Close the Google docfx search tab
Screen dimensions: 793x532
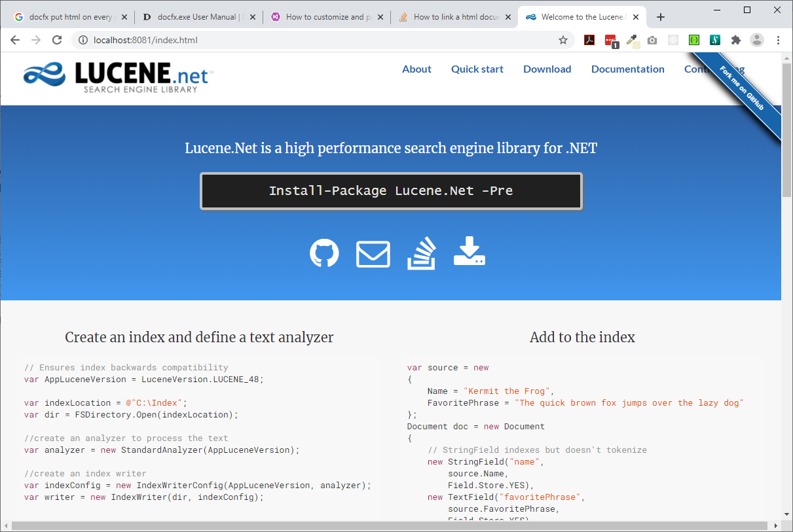tap(124, 17)
